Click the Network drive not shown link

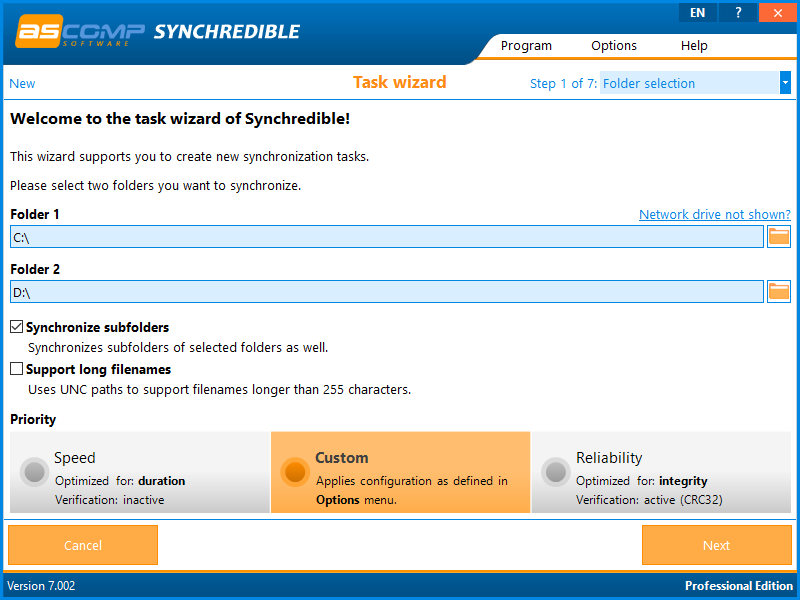[x=714, y=214]
